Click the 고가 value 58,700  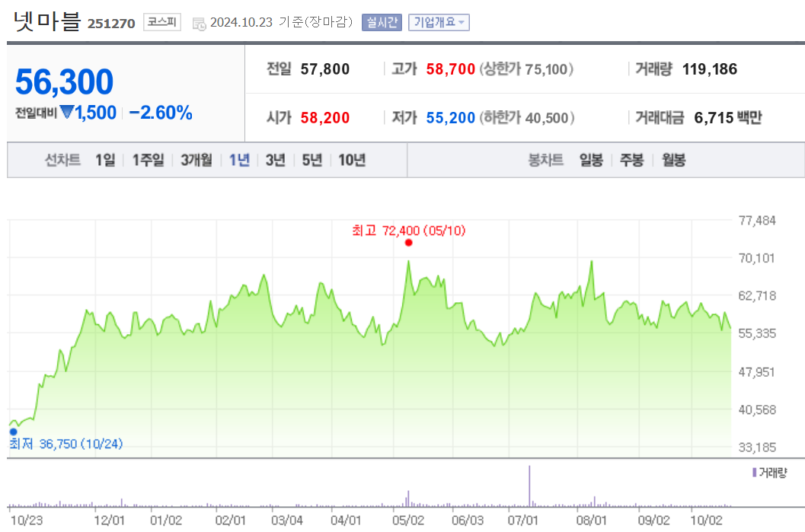[450, 69]
